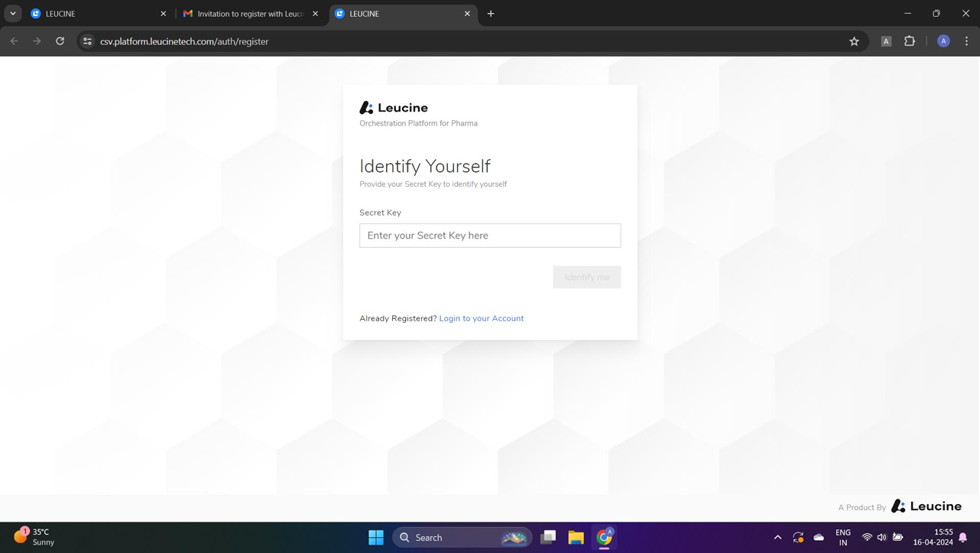Minimize the browser window
This screenshot has height=553, width=980.
[907, 14]
